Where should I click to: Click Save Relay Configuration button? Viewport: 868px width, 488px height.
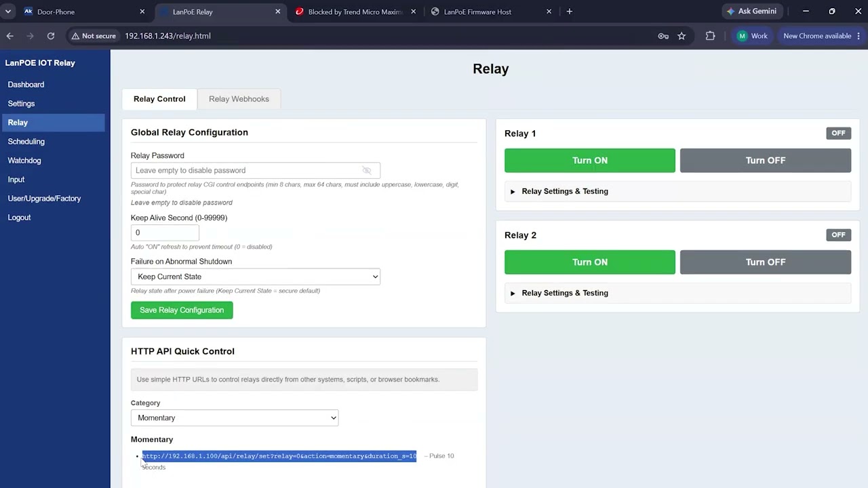pos(182,310)
